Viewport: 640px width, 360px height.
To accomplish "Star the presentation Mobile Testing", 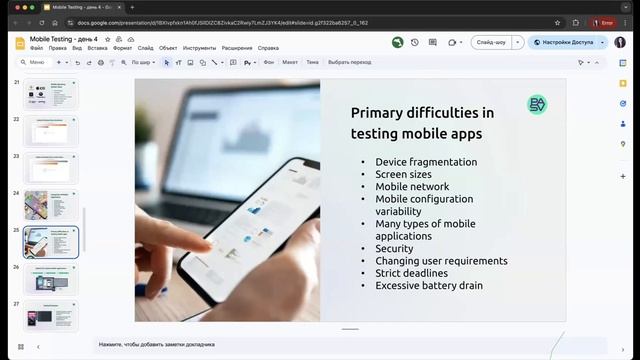I will (108, 39).
